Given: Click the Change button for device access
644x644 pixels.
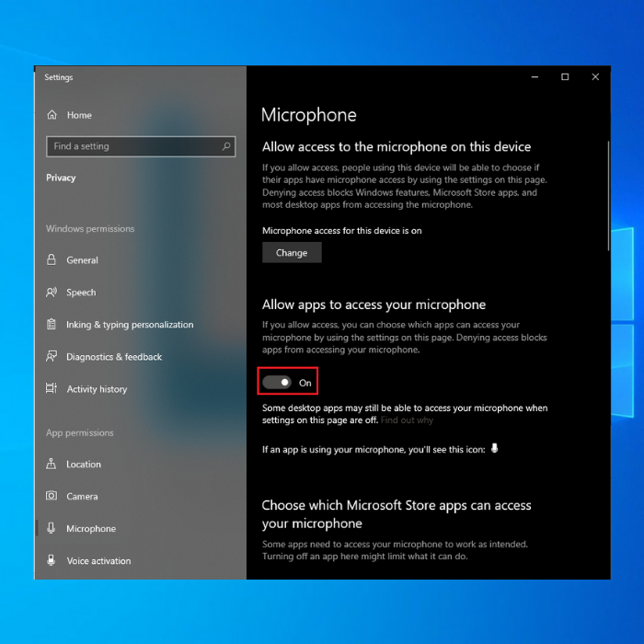Looking at the screenshot, I should (x=292, y=253).
